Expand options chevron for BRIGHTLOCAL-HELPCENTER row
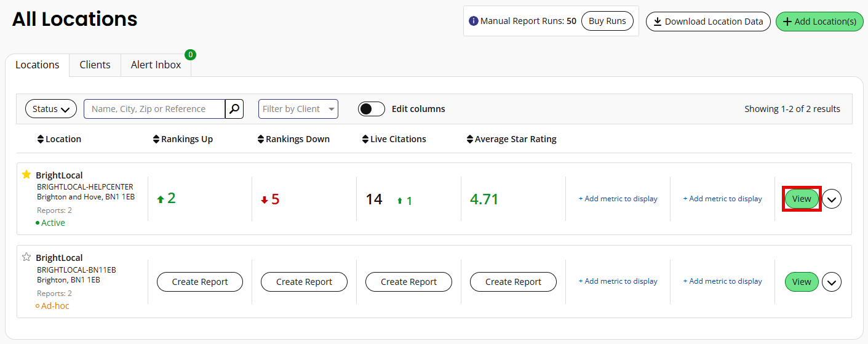868x344 pixels. click(x=832, y=199)
